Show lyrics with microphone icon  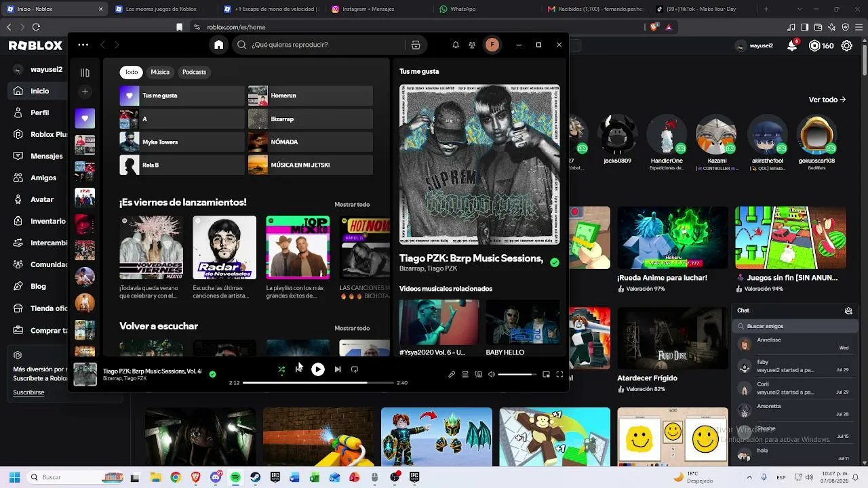tap(452, 374)
